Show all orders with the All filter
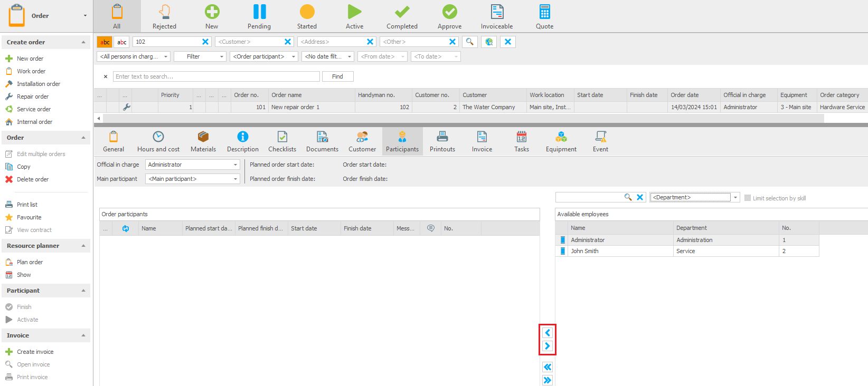The image size is (868, 386). (x=117, y=16)
